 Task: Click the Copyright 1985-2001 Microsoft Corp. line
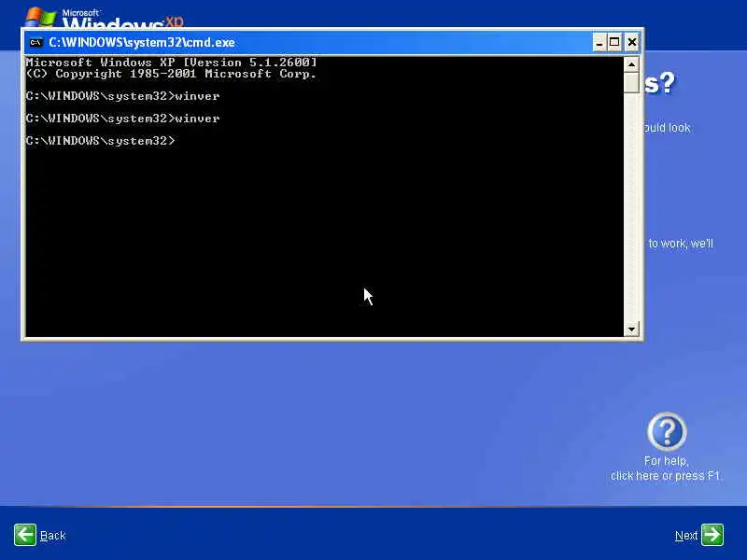click(171, 74)
